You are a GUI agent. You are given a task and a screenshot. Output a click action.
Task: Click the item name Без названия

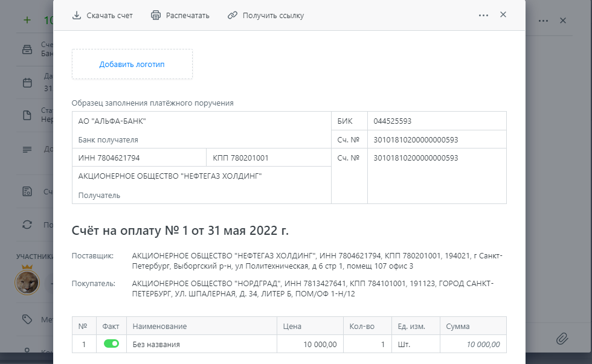(x=156, y=345)
